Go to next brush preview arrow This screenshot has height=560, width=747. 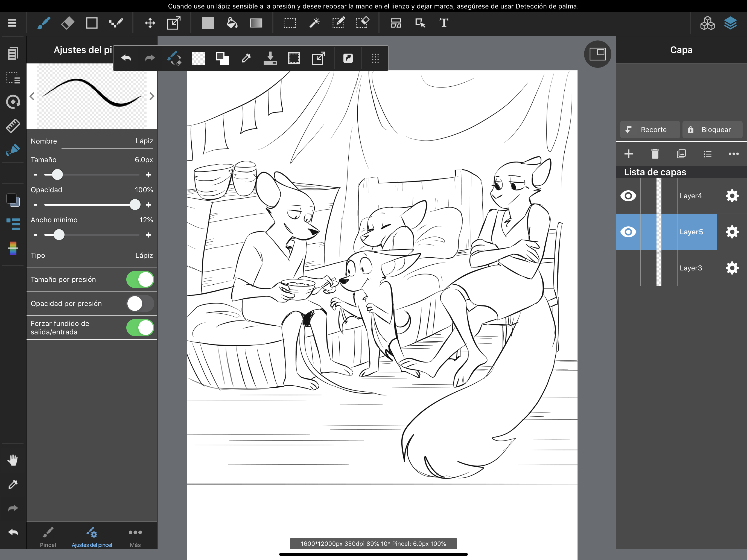click(152, 97)
